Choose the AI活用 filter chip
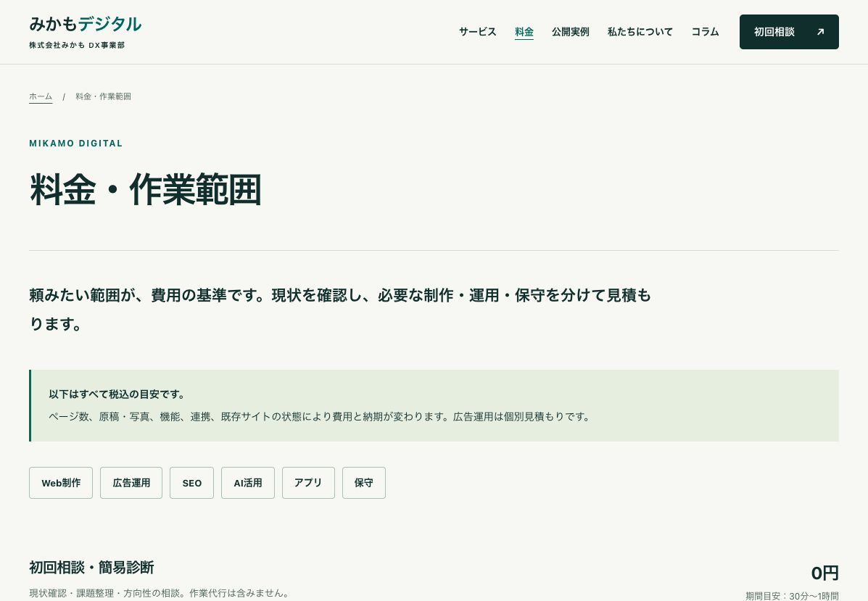The height and width of the screenshot is (601, 868). [248, 483]
